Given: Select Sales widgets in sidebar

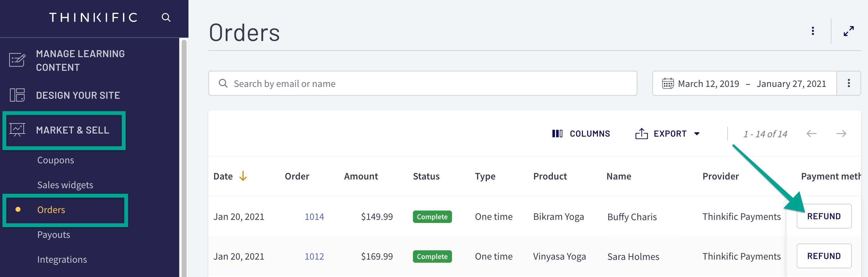Looking at the screenshot, I should 65,185.
